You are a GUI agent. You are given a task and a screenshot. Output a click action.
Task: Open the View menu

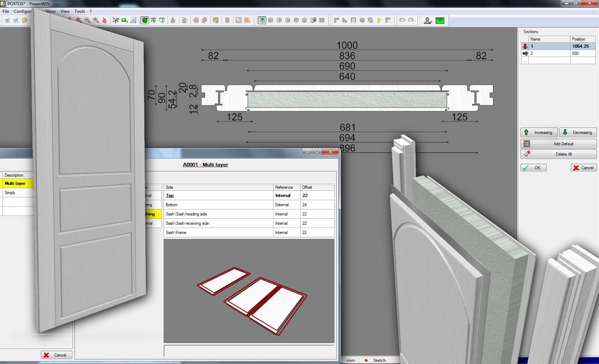pyautogui.click(x=65, y=11)
